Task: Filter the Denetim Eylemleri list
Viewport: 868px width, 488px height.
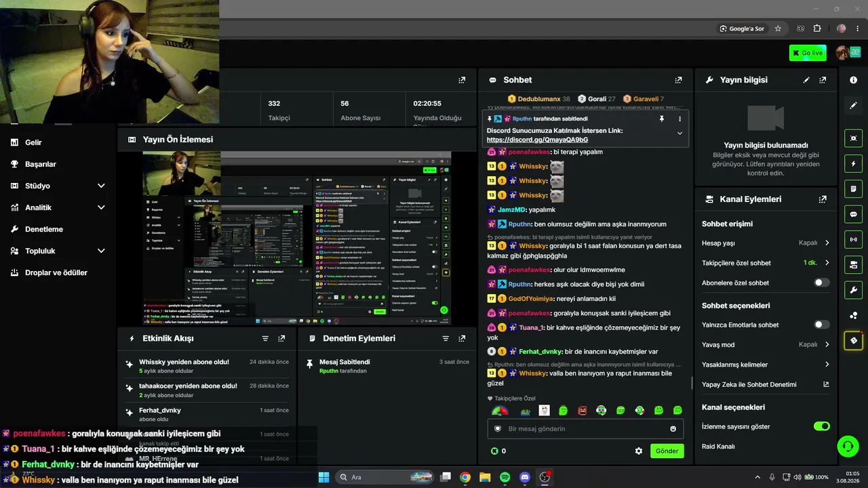Action: pyautogui.click(x=446, y=338)
